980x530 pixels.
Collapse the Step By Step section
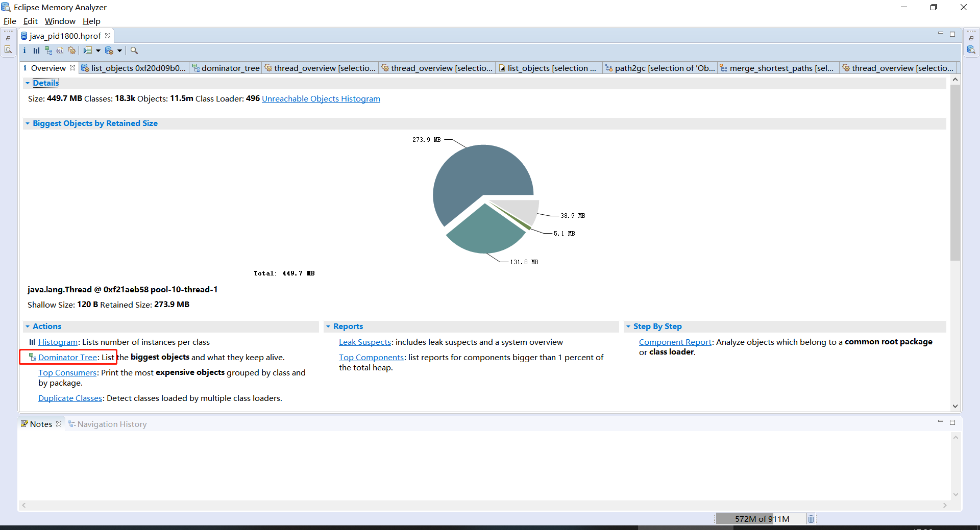tap(628, 326)
